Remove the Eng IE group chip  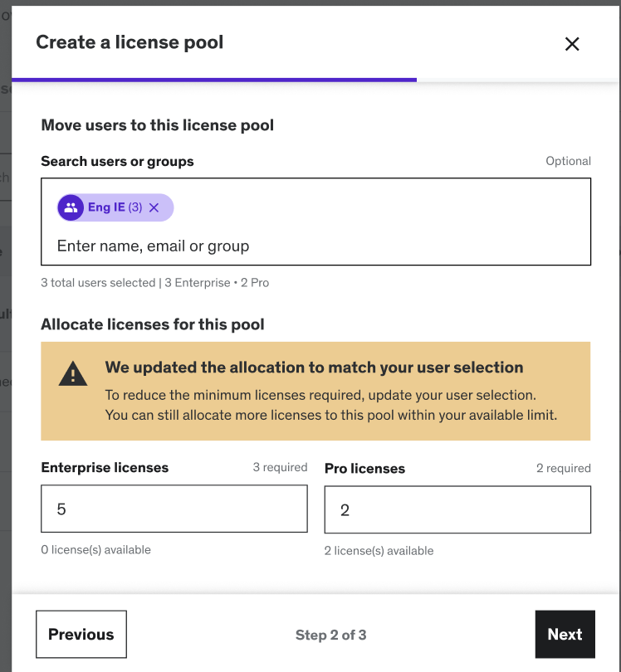coord(154,207)
